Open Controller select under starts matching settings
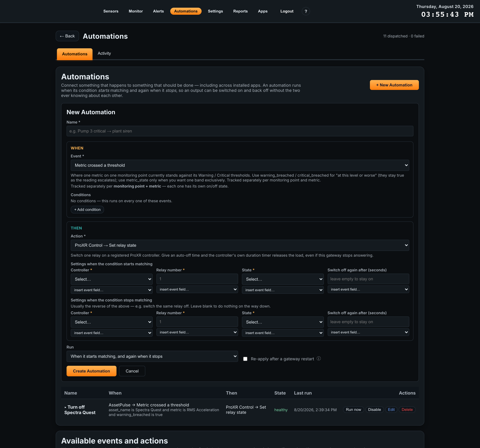 [112, 279]
